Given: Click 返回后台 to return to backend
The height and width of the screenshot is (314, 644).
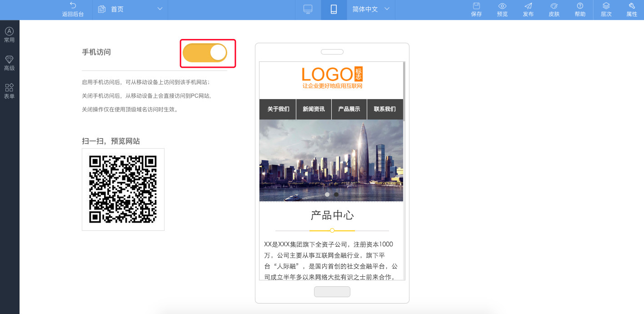Looking at the screenshot, I should [x=73, y=10].
